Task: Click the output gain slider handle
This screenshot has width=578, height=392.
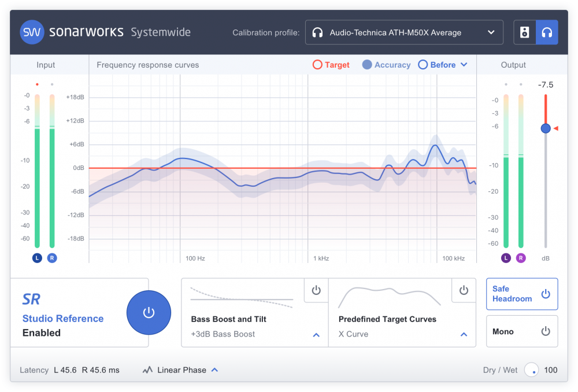Action: (546, 128)
